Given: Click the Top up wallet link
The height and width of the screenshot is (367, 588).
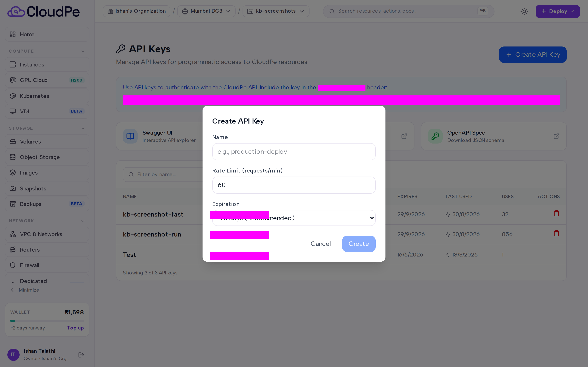Looking at the screenshot, I should click(75, 328).
